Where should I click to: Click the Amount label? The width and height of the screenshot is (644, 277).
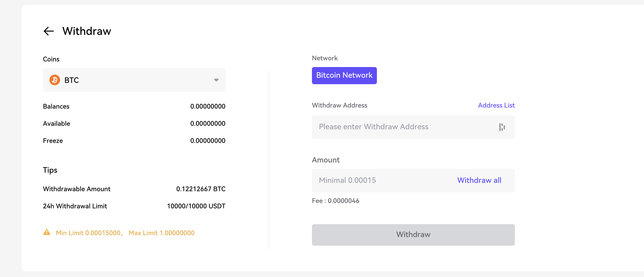326,160
